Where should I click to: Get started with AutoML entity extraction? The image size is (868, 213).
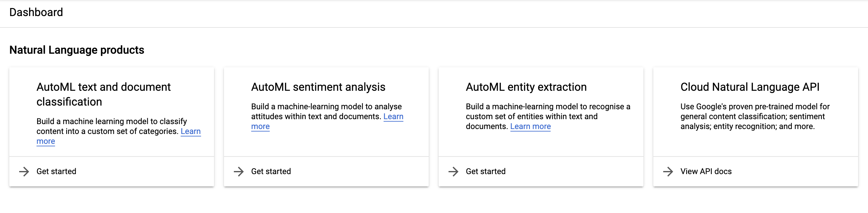[x=485, y=171]
